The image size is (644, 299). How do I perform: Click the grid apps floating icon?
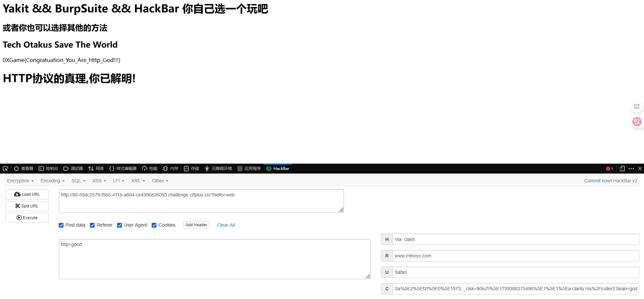pyautogui.click(x=637, y=107)
